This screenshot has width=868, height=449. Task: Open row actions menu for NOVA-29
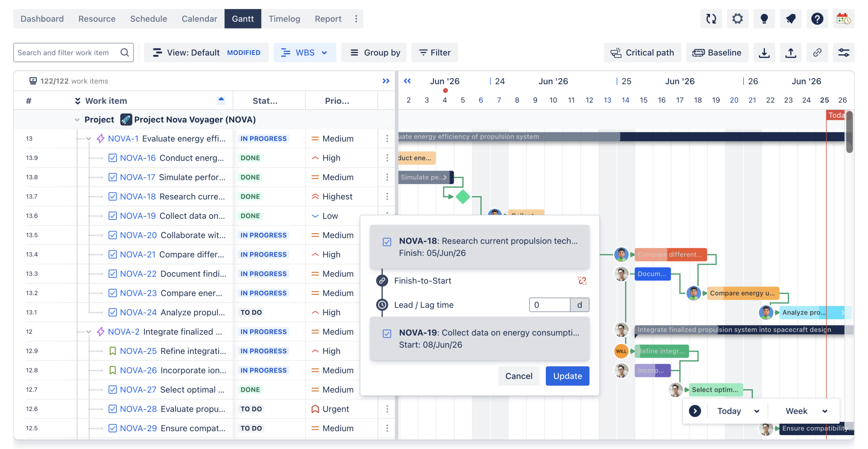(387, 428)
